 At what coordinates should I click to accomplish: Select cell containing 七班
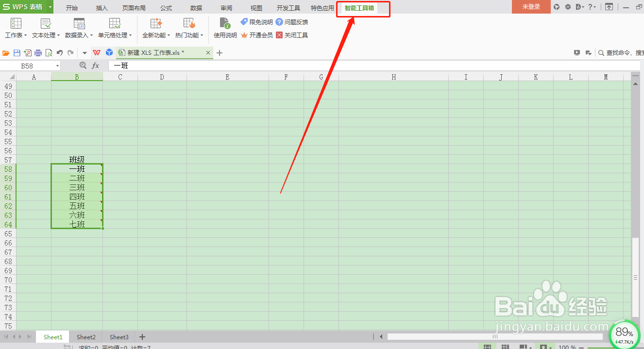(77, 224)
